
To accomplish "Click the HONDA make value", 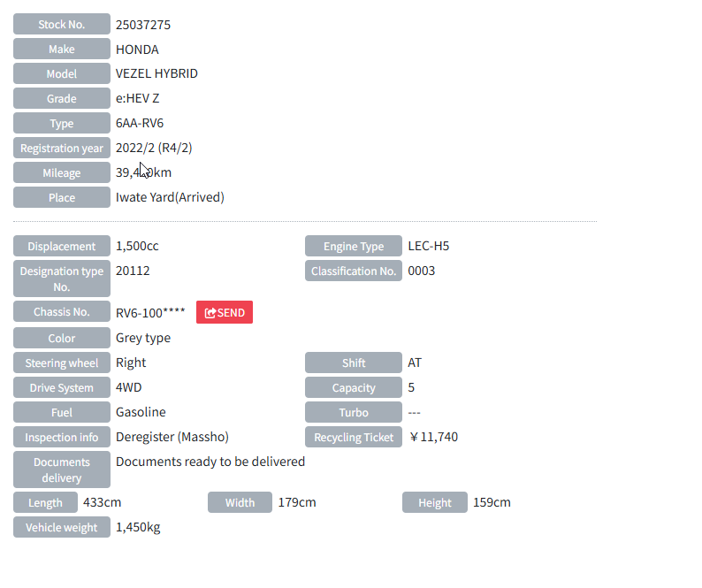I will [137, 50].
